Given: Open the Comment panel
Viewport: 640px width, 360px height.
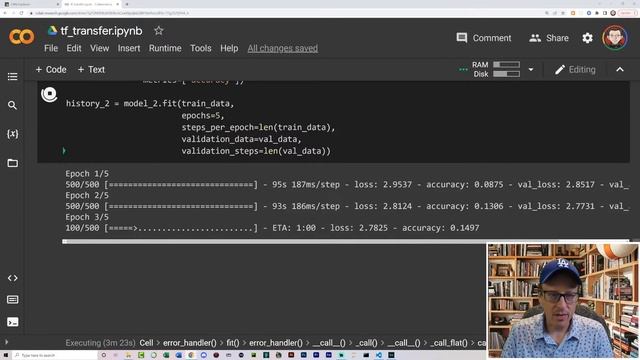Looking at the screenshot, I should click(x=484, y=38).
